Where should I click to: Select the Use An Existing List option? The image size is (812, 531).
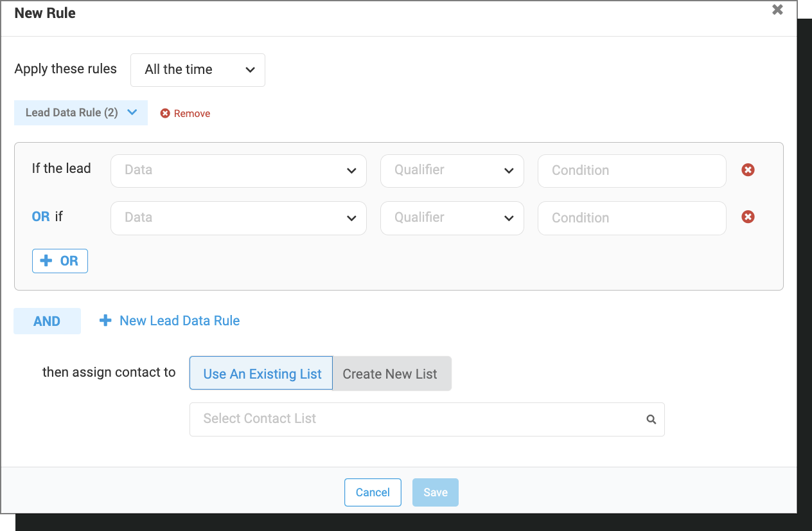tap(261, 373)
